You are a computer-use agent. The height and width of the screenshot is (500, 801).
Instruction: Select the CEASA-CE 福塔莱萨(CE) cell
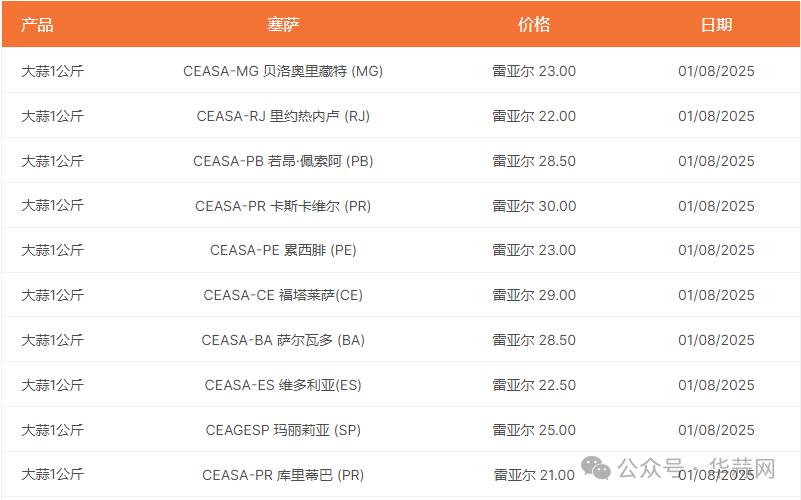(283, 295)
